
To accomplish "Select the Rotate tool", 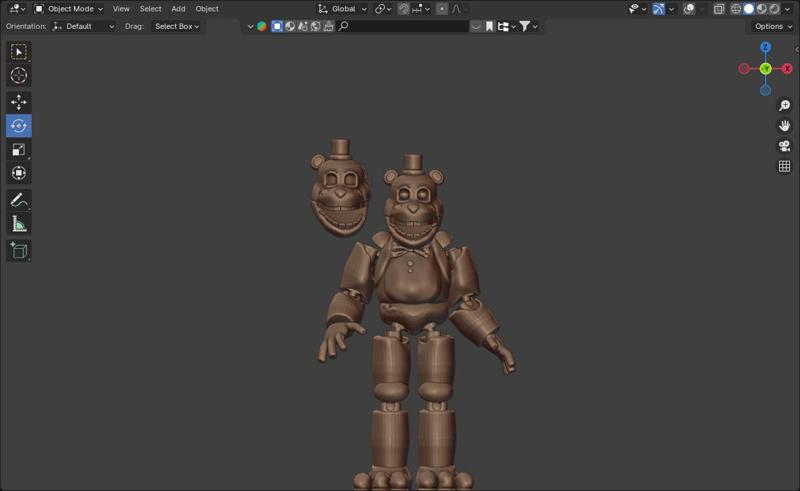I will pyautogui.click(x=19, y=126).
